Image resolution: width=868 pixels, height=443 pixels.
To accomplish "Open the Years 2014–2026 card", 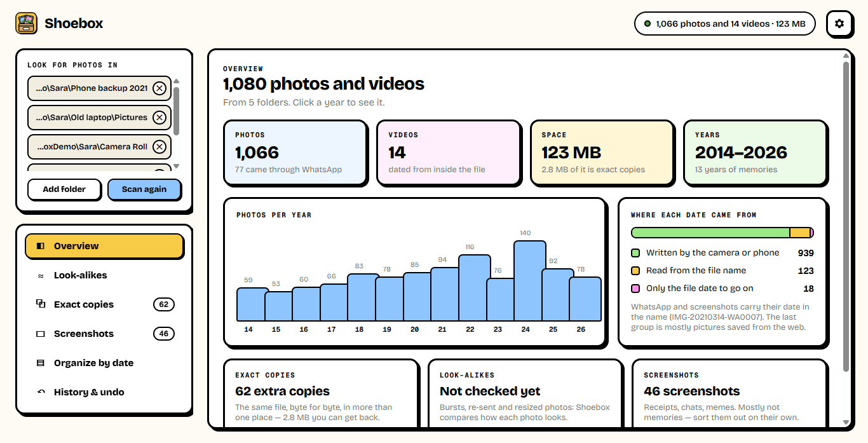I will click(x=755, y=153).
